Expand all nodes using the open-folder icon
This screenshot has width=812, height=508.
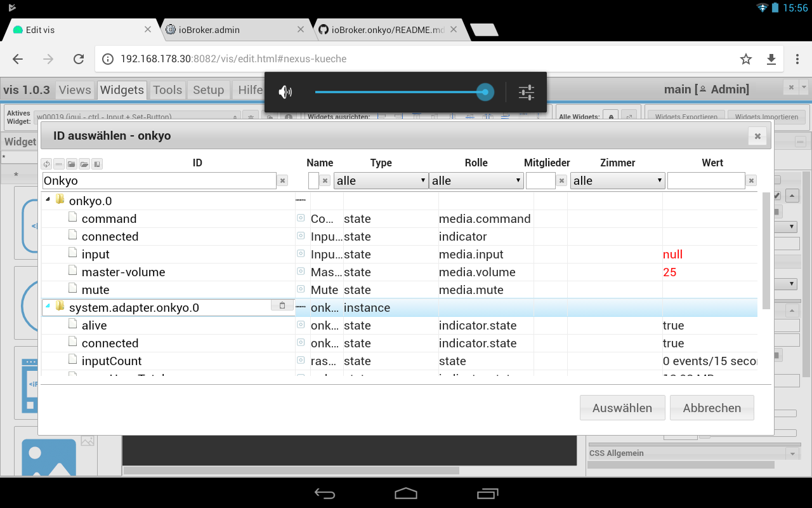(84, 164)
